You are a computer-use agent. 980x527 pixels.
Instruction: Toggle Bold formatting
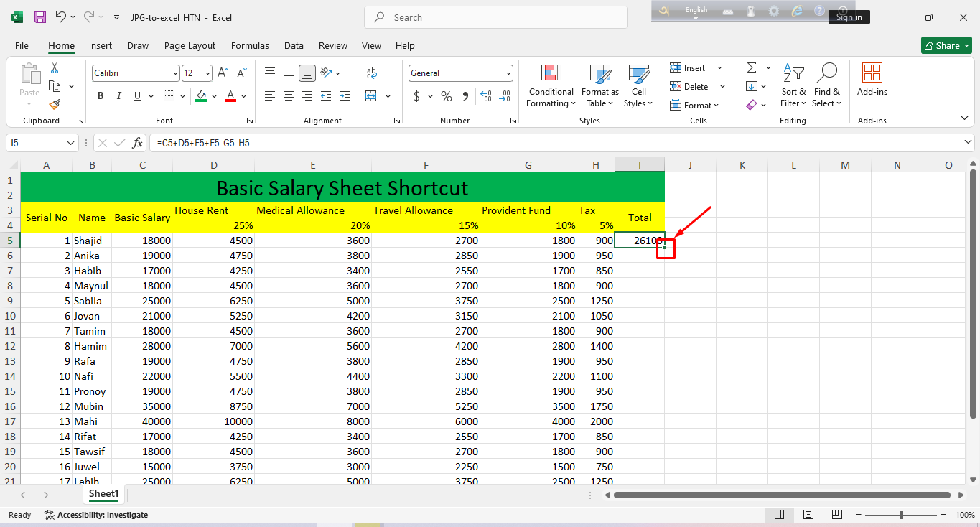(101, 96)
